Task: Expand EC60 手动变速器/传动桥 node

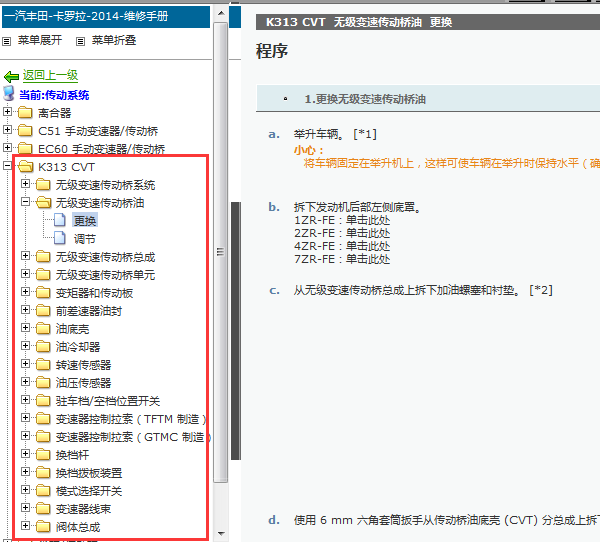Action: (x=7, y=147)
